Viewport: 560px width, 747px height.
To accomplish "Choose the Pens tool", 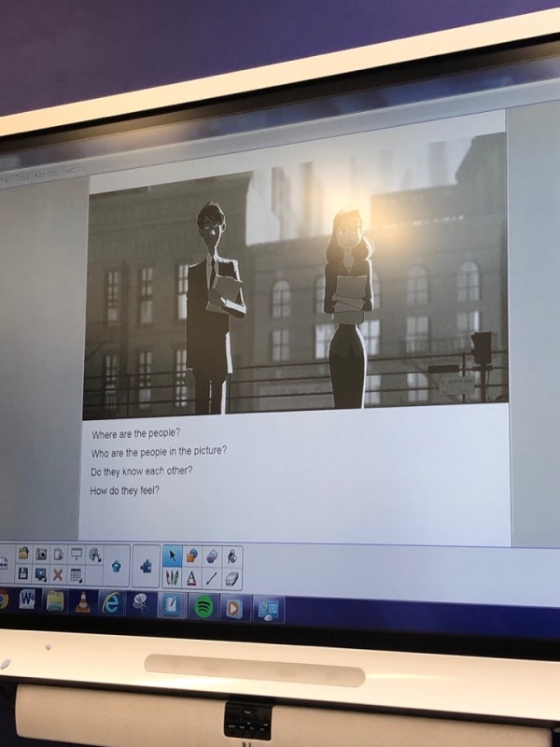I will coord(172,578).
